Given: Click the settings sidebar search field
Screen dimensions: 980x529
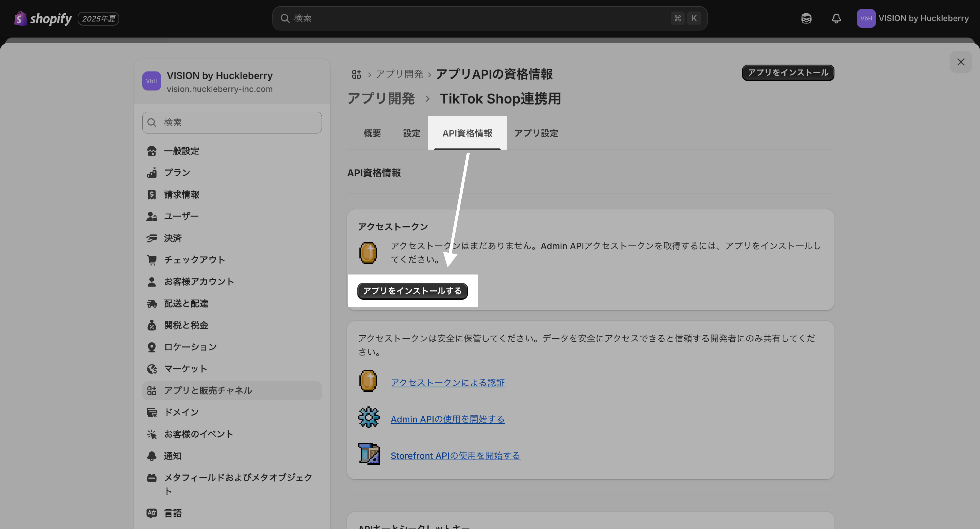Looking at the screenshot, I should [x=232, y=123].
